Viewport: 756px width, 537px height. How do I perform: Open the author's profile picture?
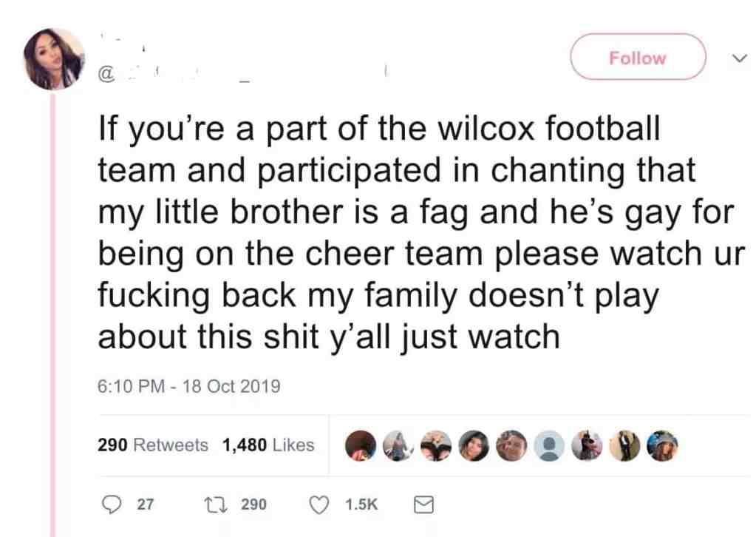coord(54,59)
